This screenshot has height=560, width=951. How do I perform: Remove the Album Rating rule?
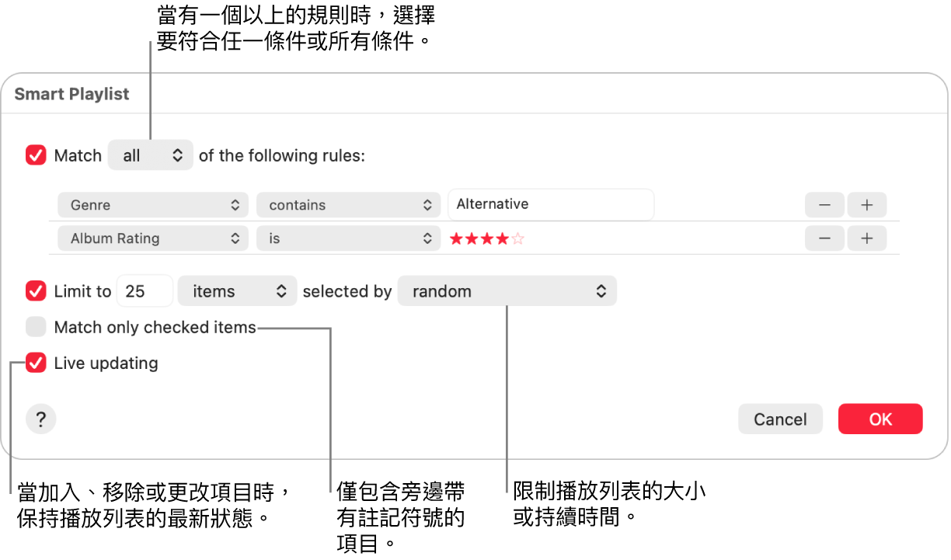[824, 238]
